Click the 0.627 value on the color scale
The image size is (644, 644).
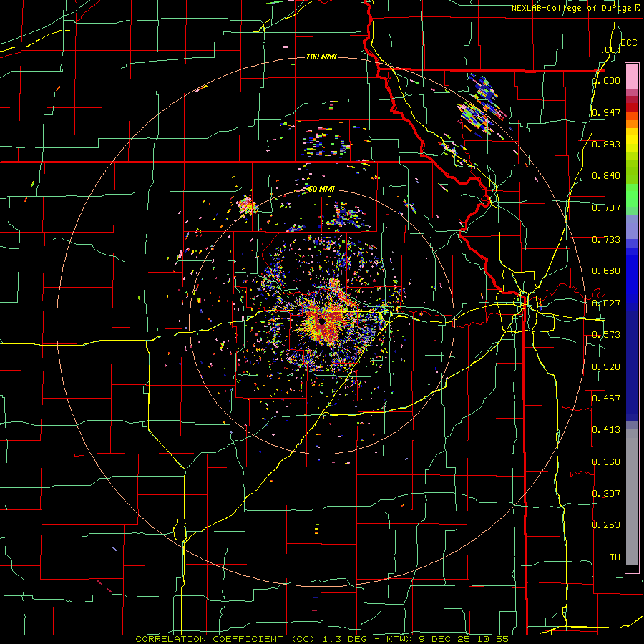pos(606,303)
